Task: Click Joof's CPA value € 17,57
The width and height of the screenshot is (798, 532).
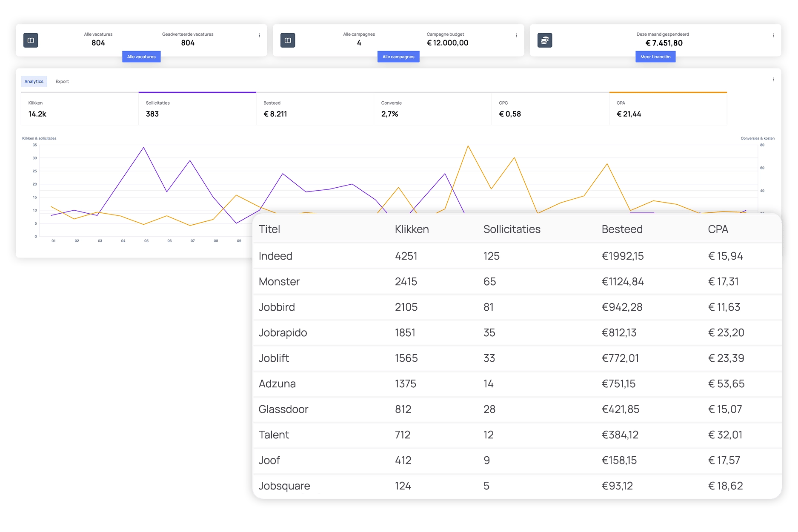Action: tap(724, 460)
